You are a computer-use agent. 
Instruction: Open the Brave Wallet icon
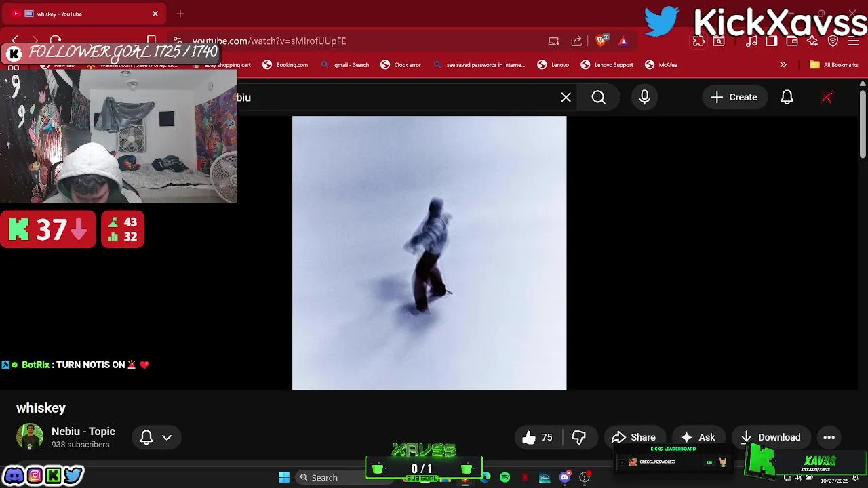792,41
